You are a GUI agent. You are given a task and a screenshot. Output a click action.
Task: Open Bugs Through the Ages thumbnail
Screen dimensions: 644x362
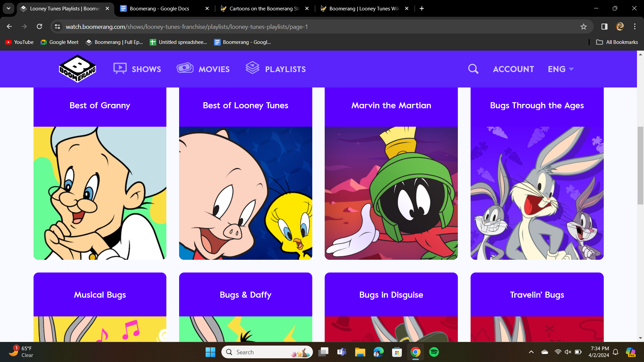[537, 193]
